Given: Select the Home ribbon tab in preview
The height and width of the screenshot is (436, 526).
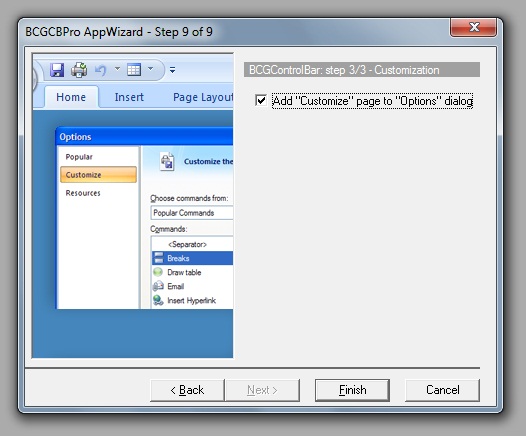Looking at the screenshot, I should pos(71,97).
